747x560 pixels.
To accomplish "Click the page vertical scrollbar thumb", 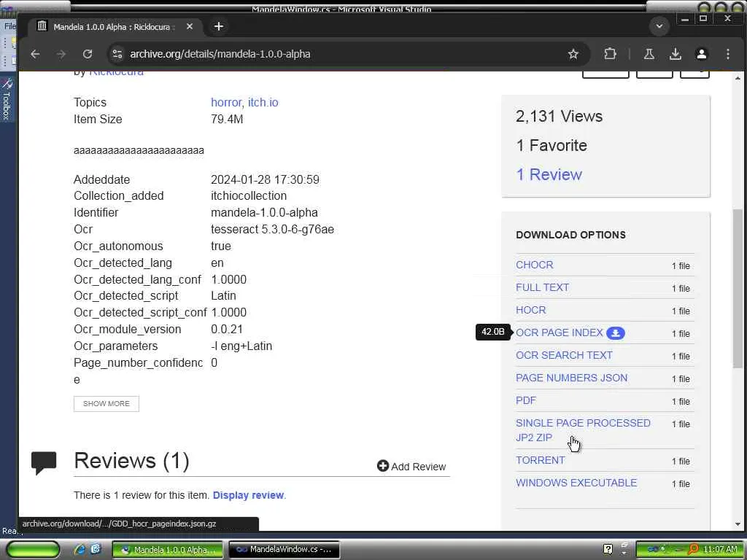I will pyautogui.click(x=738, y=289).
